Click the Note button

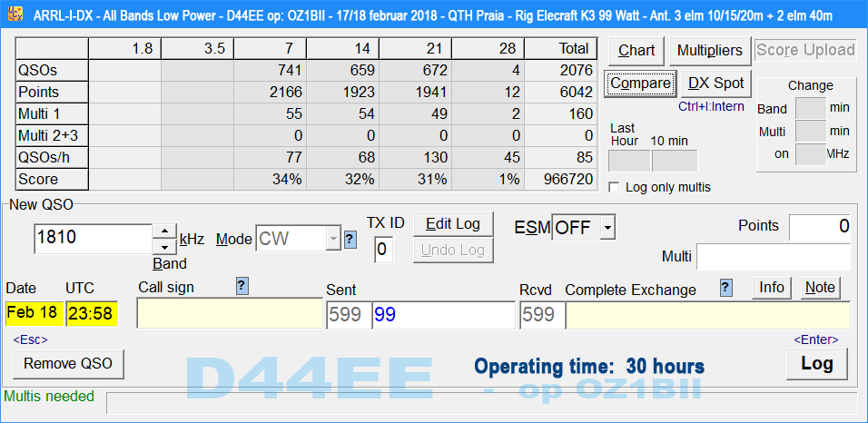click(820, 288)
